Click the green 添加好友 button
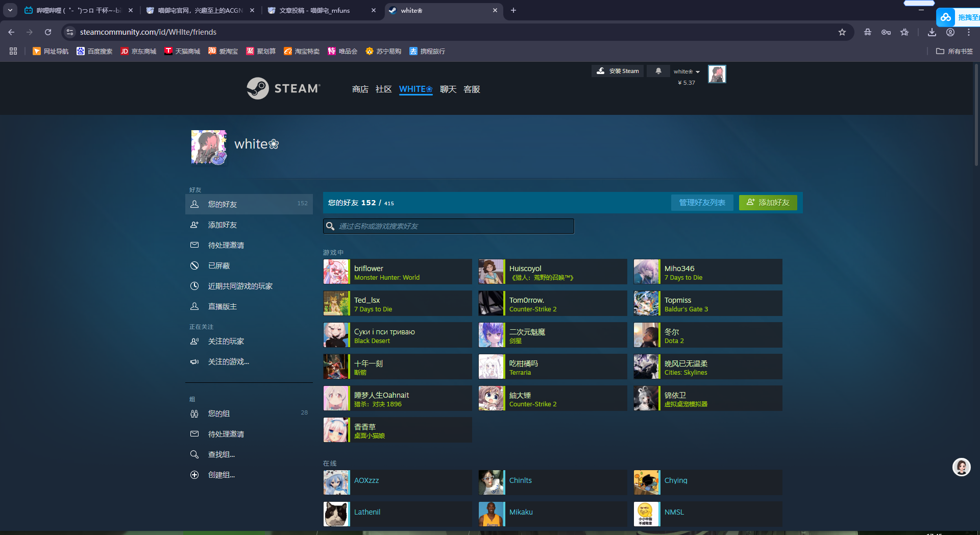Image resolution: width=980 pixels, height=535 pixels. pyautogui.click(x=768, y=203)
